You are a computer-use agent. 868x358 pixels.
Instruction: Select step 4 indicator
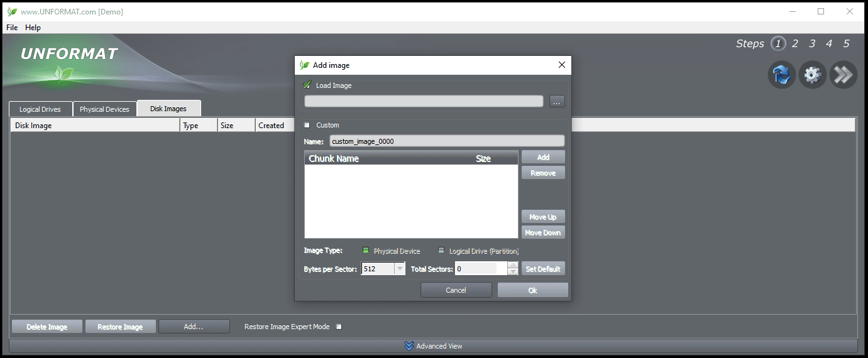(x=829, y=43)
